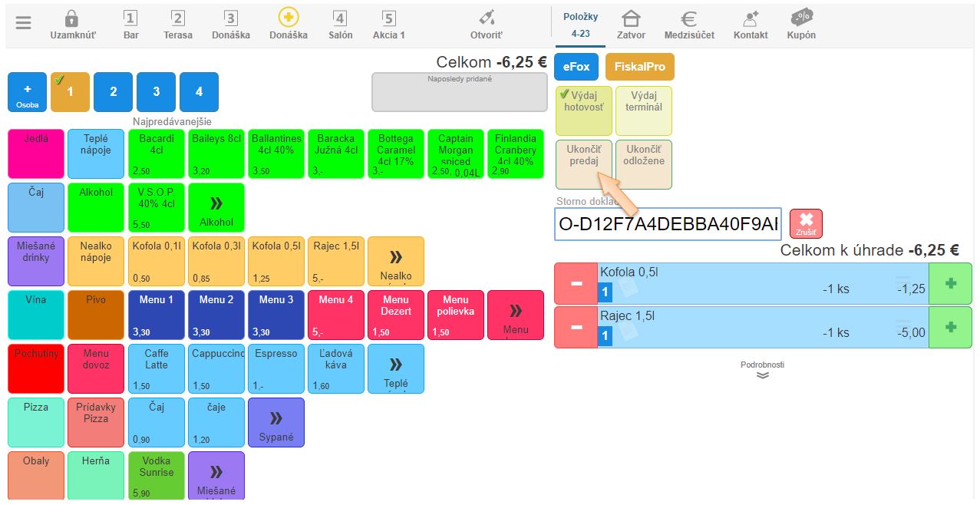Open Medzisúčet euro icon
This screenshot has width=980, height=505.
click(x=688, y=19)
